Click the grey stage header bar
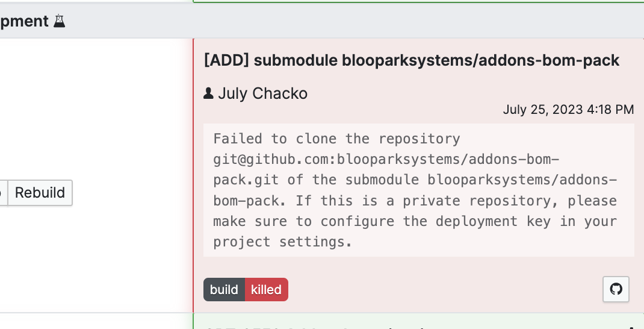644x329 pixels. click(x=322, y=21)
